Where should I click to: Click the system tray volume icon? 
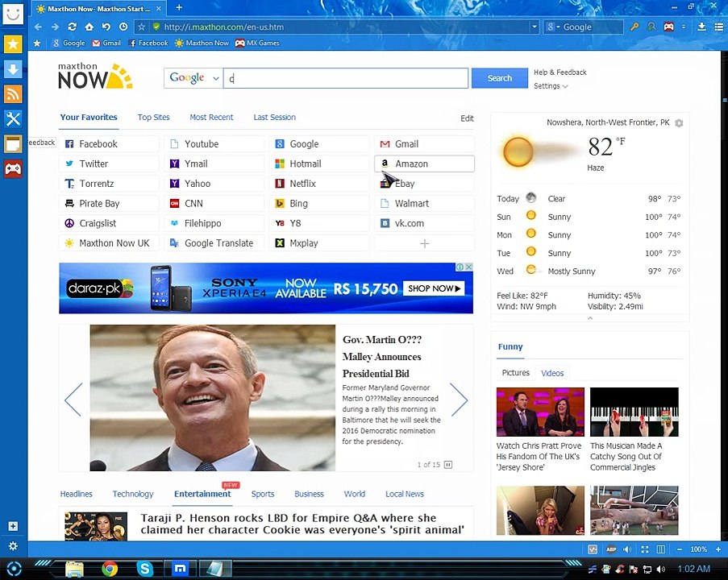[661, 569]
